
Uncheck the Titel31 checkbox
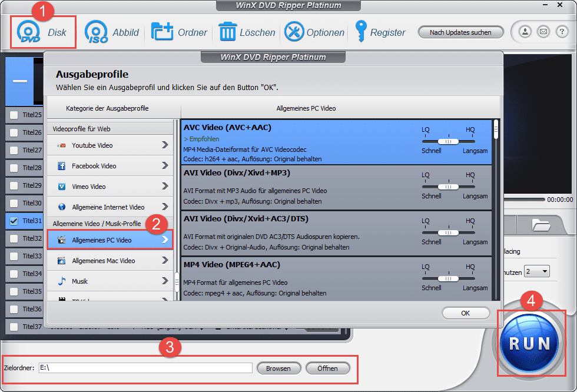[14, 221]
